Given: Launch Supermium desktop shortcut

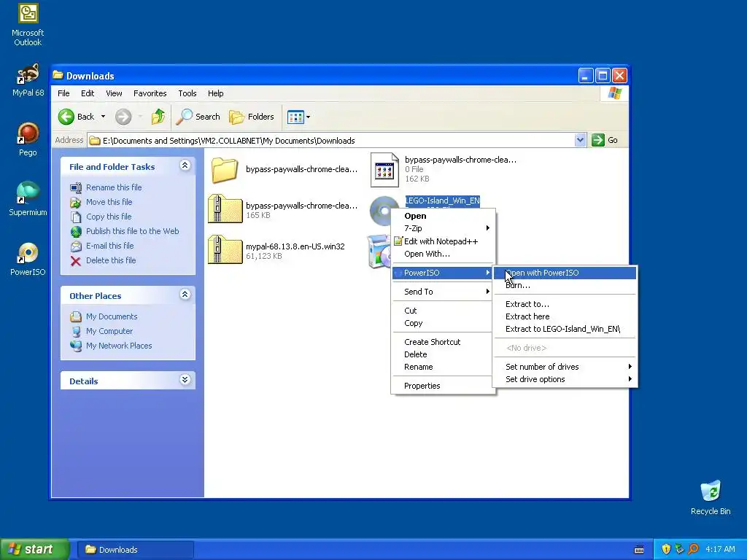Looking at the screenshot, I should [x=28, y=198].
